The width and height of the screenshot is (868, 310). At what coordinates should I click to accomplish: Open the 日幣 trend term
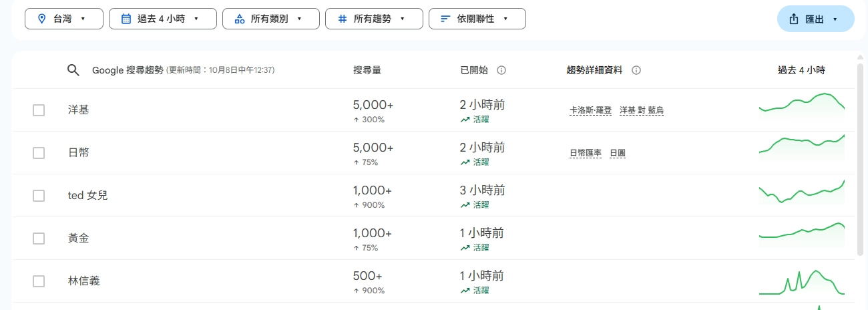[x=79, y=153]
